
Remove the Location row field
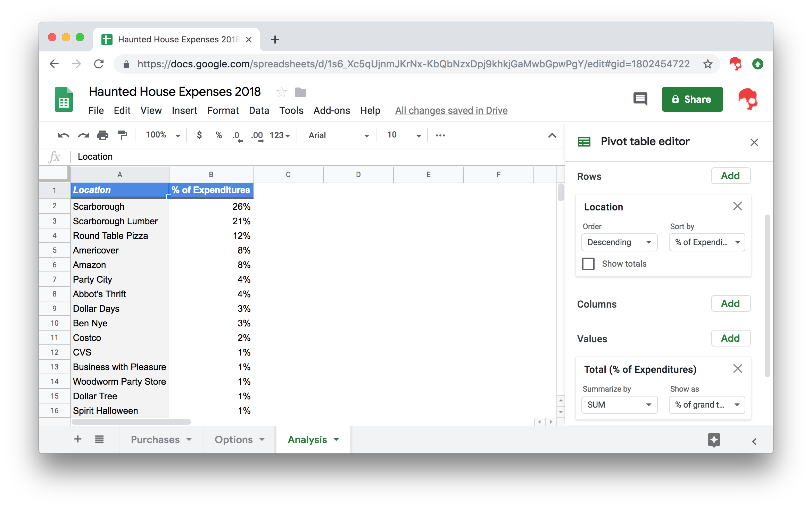[738, 206]
